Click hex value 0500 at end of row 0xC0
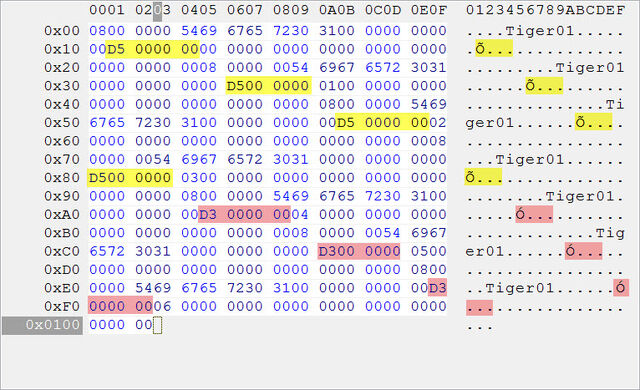This screenshot has width=640, height=390. click(x=429, y=251)
